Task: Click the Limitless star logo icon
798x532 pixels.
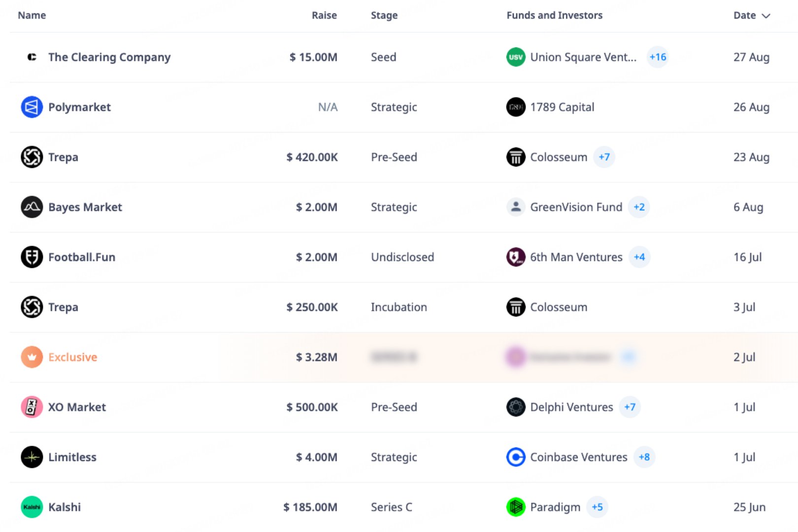Action: pyautogui.click(x=32, y=457)
